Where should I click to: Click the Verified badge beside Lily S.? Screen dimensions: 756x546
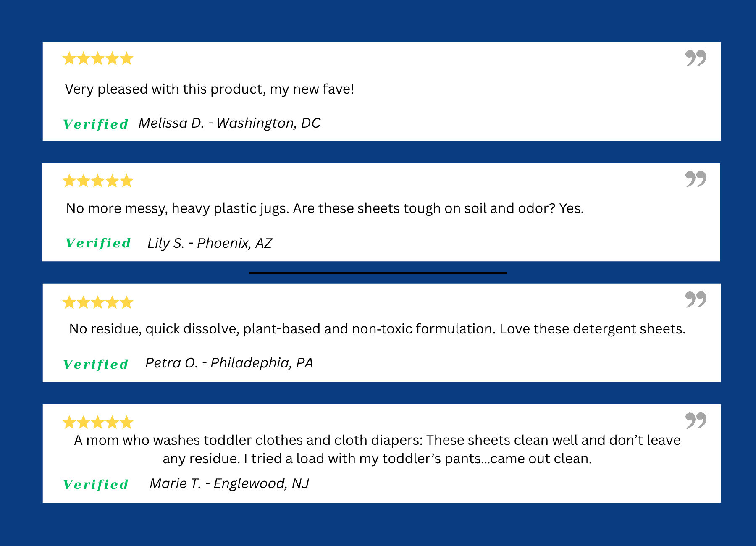98,243
